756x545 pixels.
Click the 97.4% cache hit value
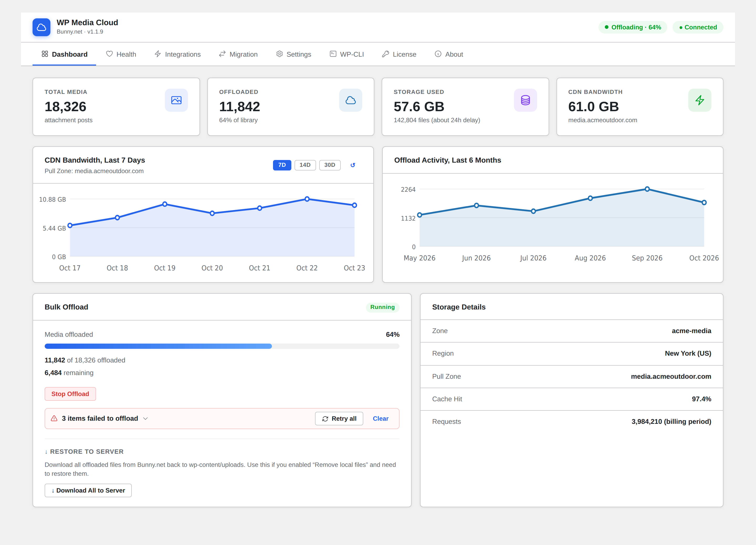701,399
